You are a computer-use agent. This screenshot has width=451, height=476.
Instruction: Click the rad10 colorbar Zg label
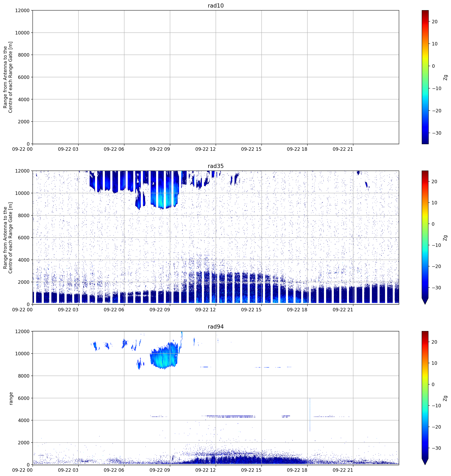point(445,77)
